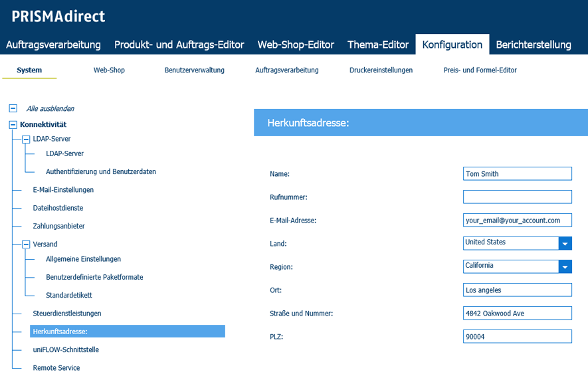Select the System sub-tab

point(29,70)
